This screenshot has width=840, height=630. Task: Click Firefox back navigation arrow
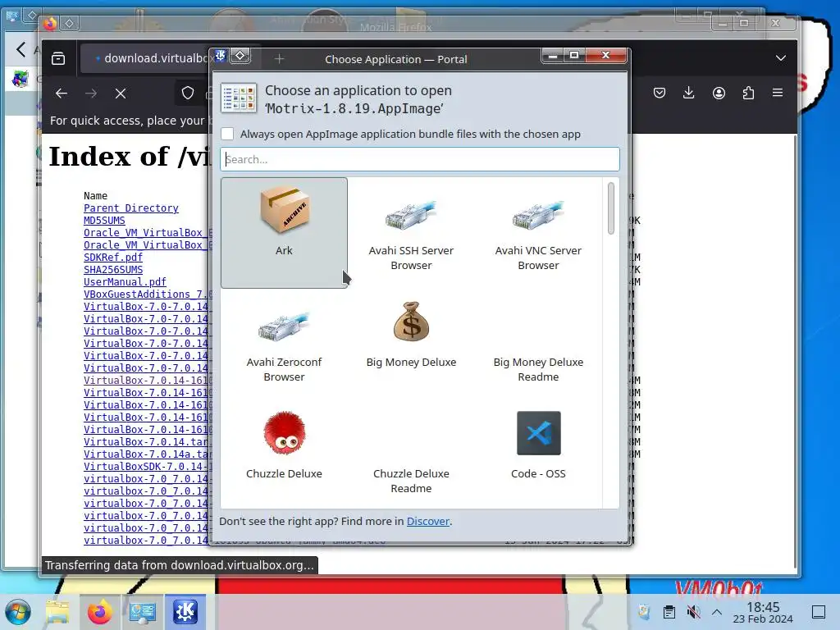point(62,94)
